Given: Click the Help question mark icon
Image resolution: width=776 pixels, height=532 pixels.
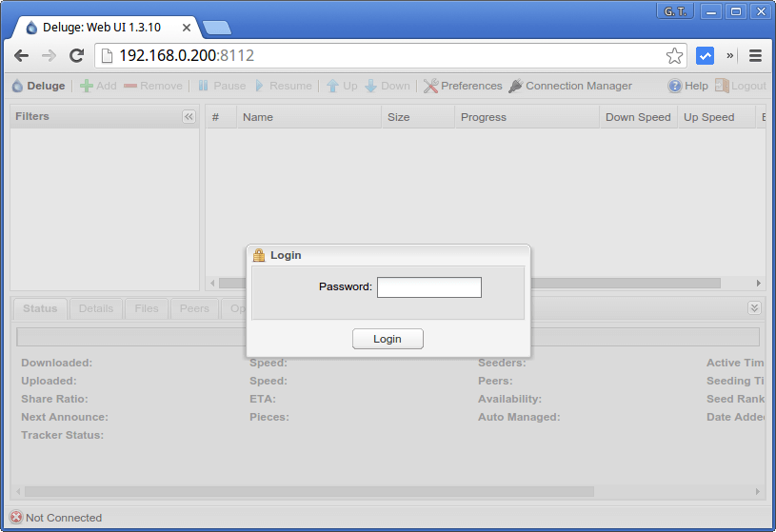Looking at the screenshot, I should pos(675,86).
